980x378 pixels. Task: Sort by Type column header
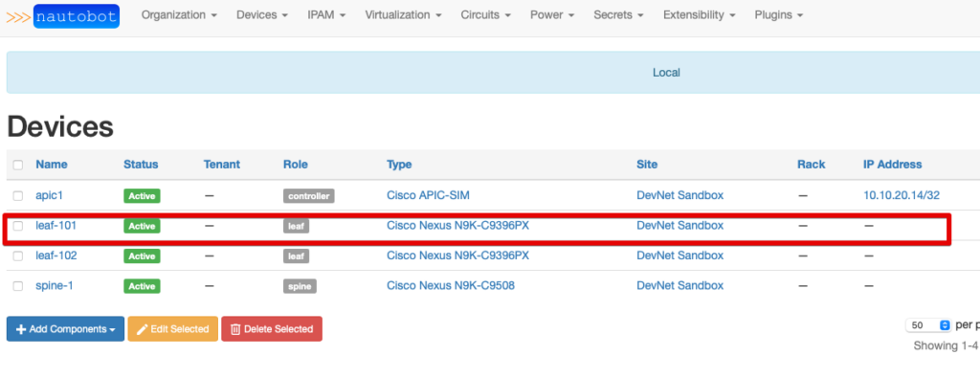[x=399, y=165]
